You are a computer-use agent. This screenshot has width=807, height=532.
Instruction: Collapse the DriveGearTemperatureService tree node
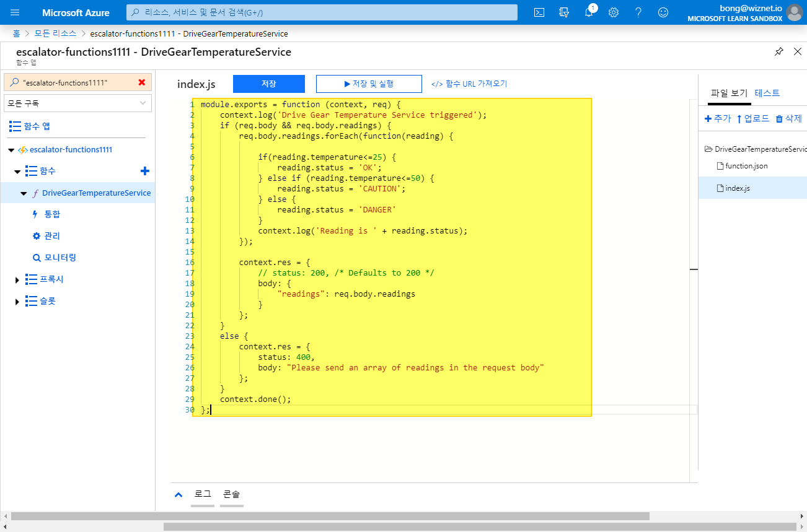(24, 193)
